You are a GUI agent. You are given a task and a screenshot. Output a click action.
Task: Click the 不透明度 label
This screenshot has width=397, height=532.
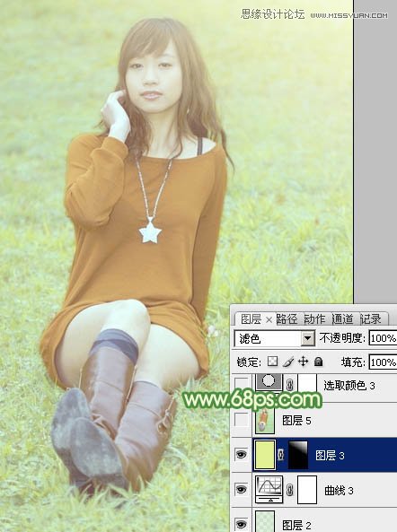[x=342, y=338]
